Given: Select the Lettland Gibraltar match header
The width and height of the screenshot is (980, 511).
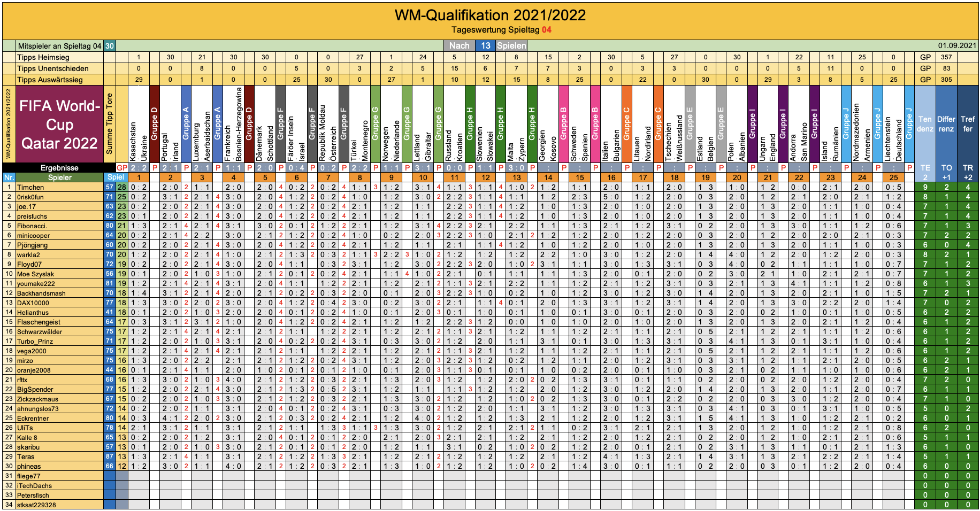Looking at the screenshot, I should pos(423,124).
